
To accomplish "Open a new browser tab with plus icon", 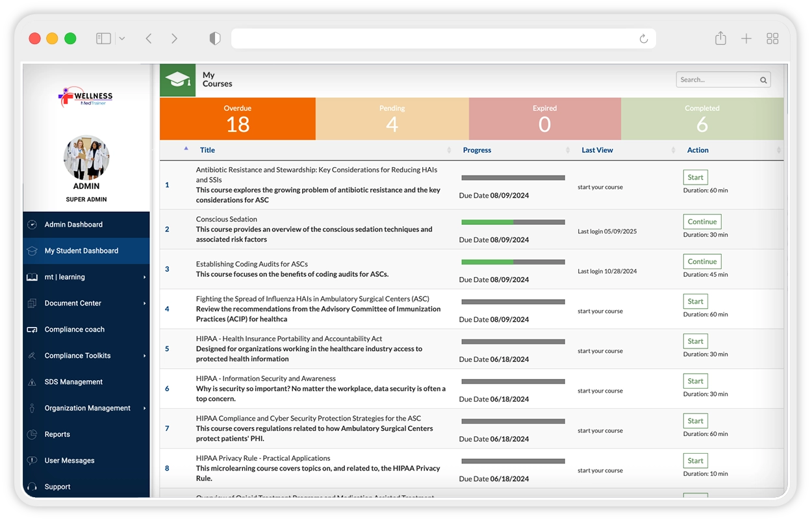I will pos(746,39).
